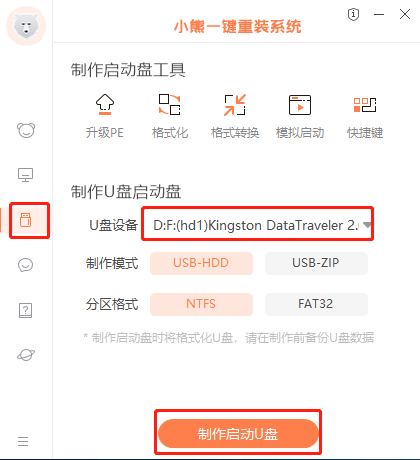Choose USB-HDD as the creation mode
The image size is (420, 460).
tap(201, 263)
